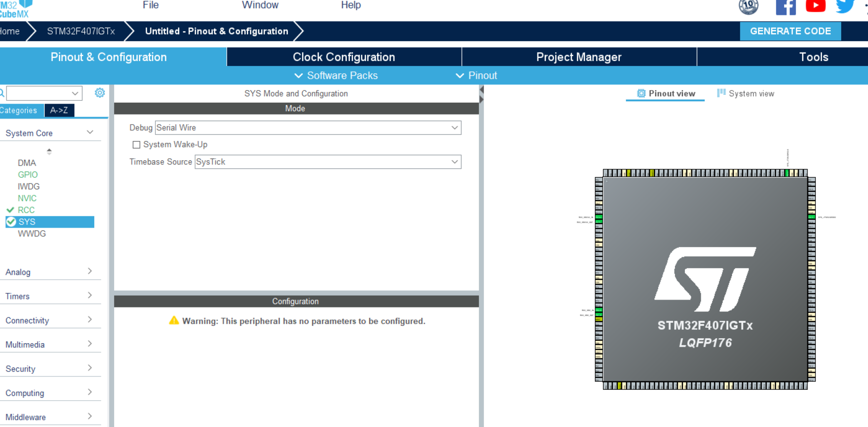Switch to Pinout & Configuration tab

113,57
